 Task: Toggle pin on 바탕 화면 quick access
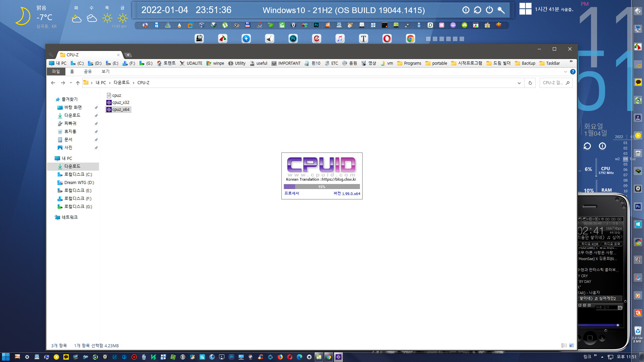pos(96,108)
